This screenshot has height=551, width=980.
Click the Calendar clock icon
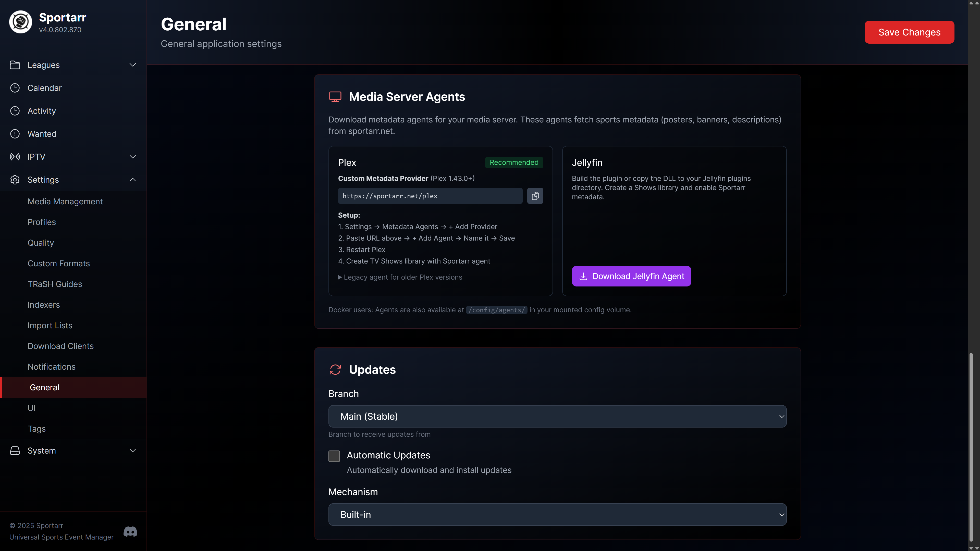[x=15, y=88]
